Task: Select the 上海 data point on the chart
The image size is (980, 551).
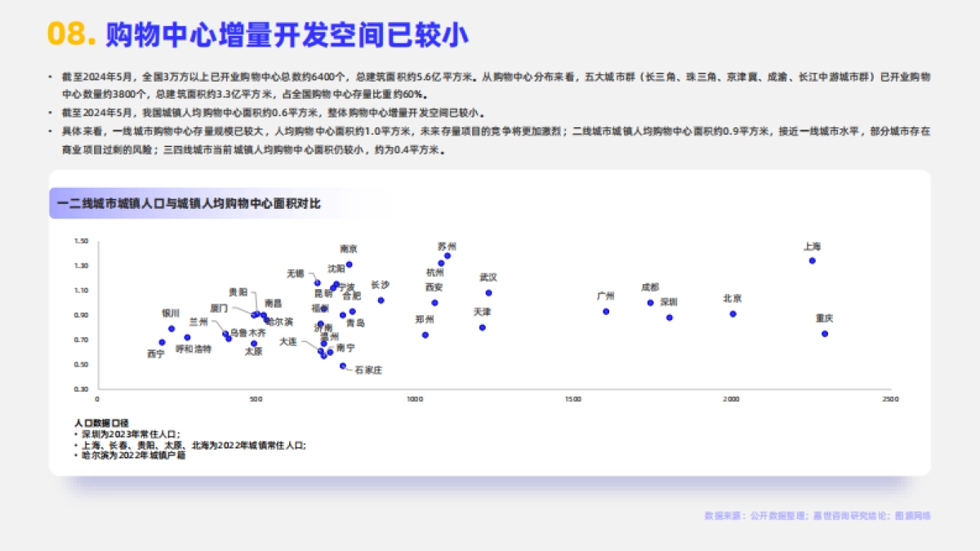Action: [x=812, y=260]
